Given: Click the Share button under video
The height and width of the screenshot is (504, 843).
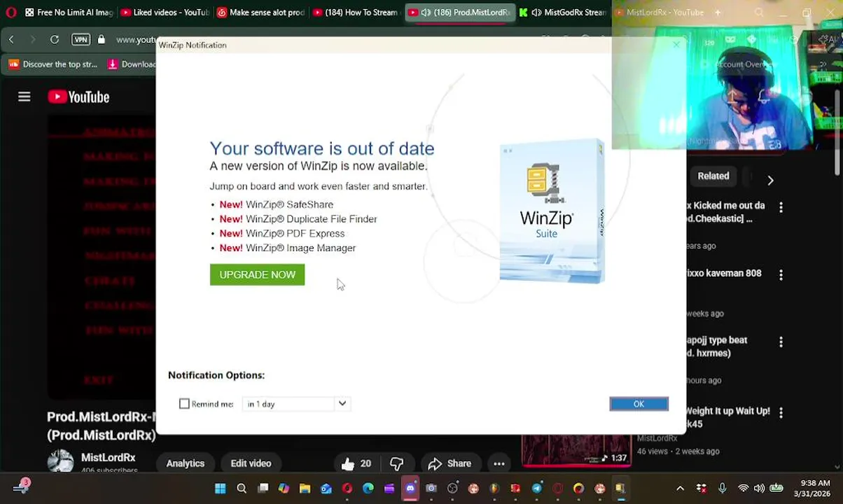Looking at the screenshot, I should [450, 463].
